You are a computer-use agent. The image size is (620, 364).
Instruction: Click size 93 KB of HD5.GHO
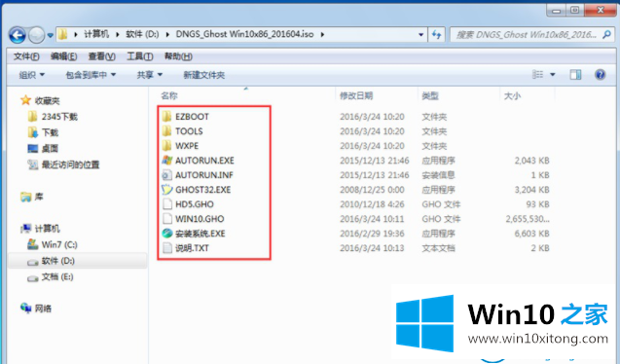click(537, 204)
